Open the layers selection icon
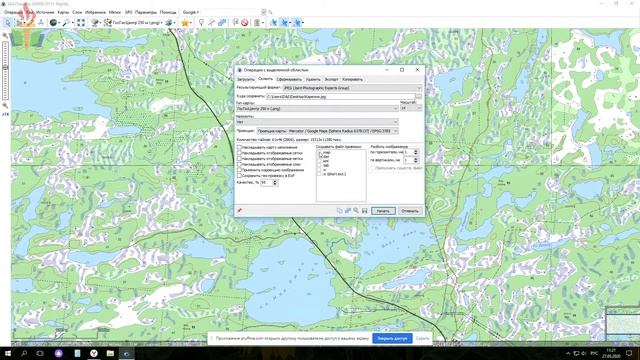Screen dimensions: 640x360 coord(169,23)
